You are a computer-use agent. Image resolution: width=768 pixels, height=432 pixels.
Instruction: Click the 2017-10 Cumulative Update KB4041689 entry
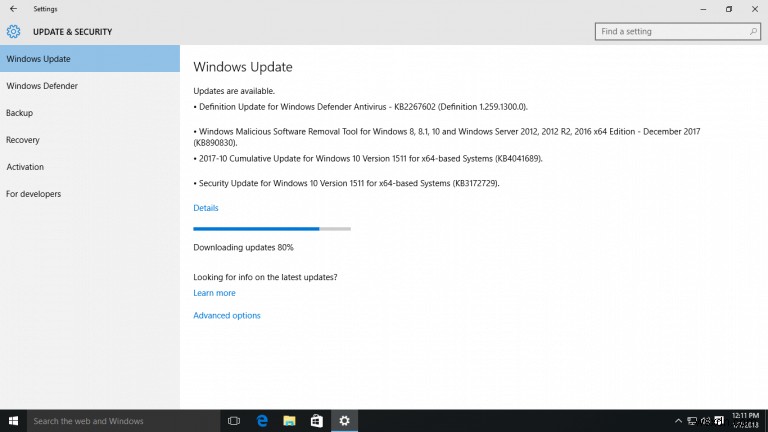coord(368,159)
